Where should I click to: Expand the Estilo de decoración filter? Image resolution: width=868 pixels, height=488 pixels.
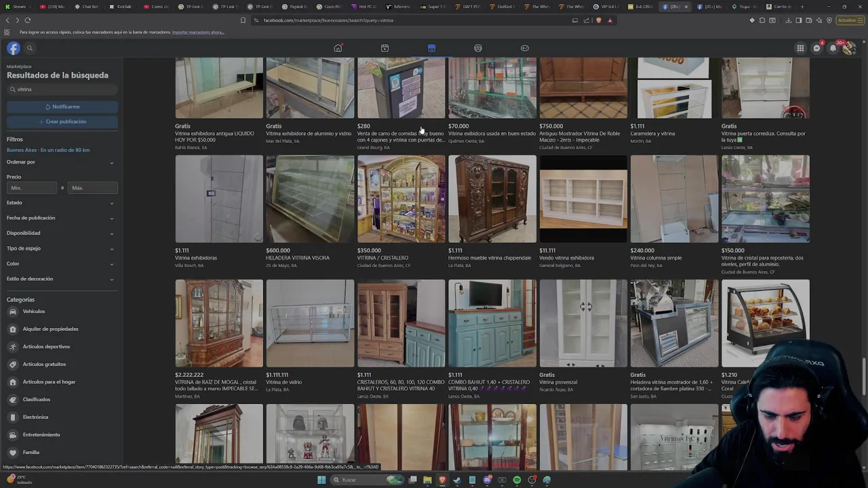(60, 279)
